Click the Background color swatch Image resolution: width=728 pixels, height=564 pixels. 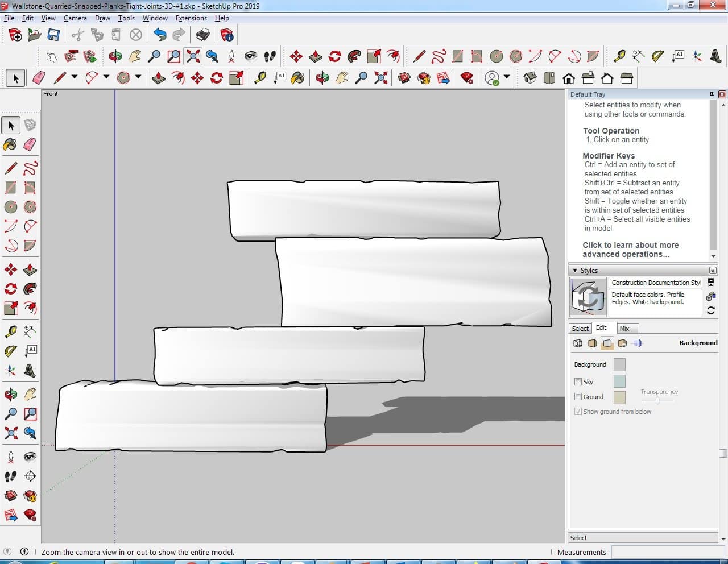coord(619,364)
